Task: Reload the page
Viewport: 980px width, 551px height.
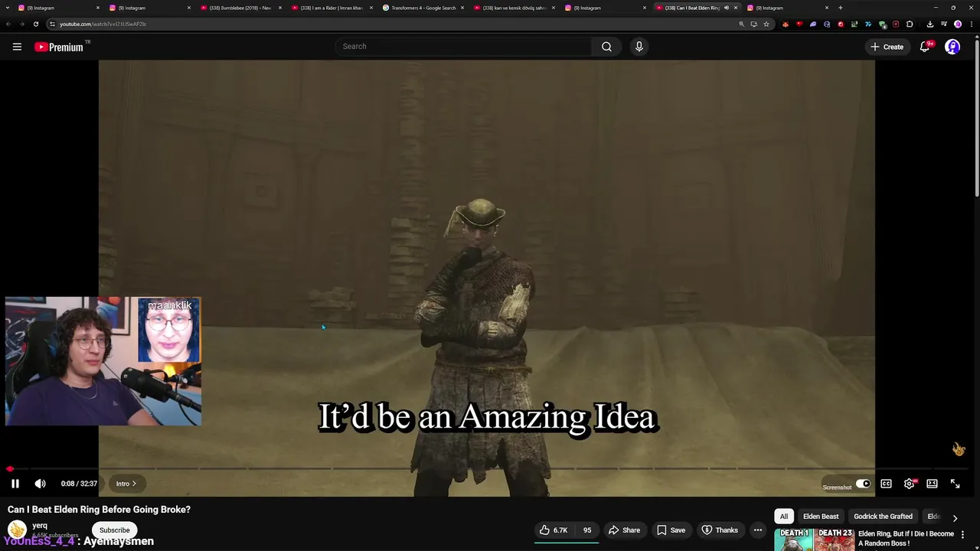Action: pyautogui.click(x=35, y=24)
